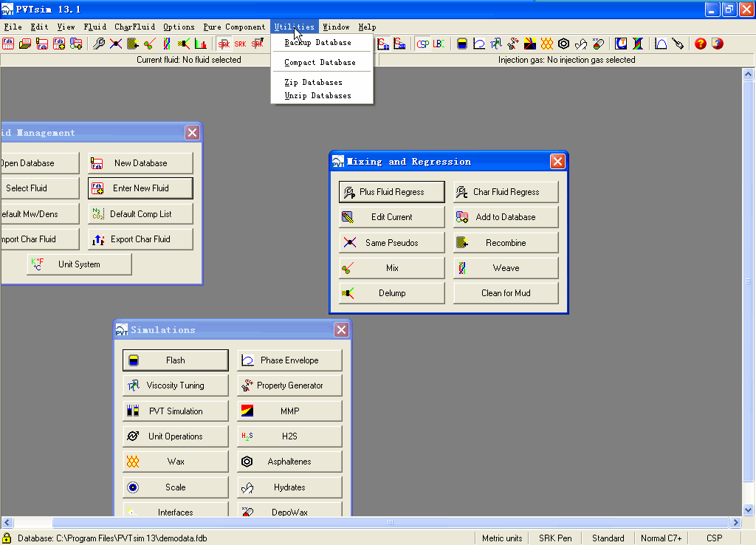Click the Phase Envelope toolbar icon
This screenshot has height=545, width=756.
478,44
